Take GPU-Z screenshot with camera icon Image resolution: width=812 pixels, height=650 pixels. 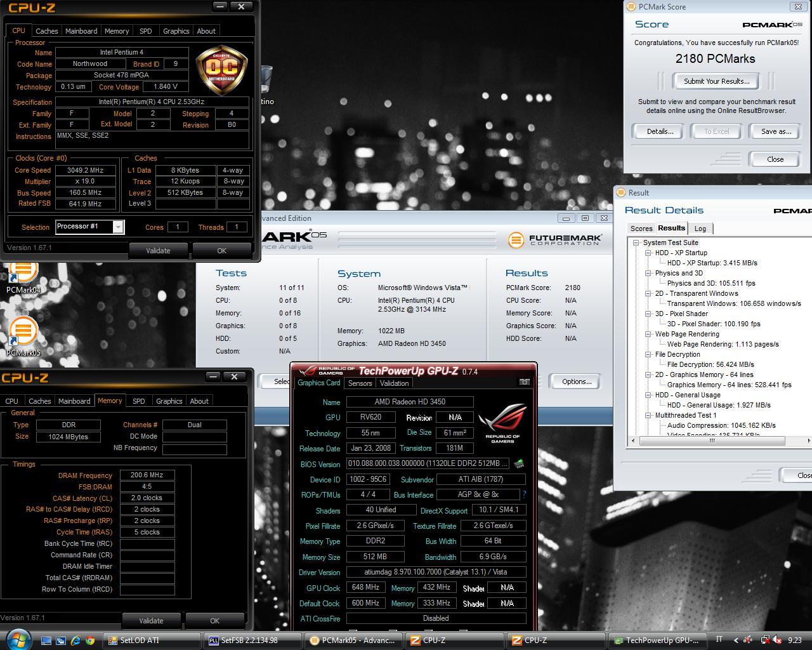point(524,381)
